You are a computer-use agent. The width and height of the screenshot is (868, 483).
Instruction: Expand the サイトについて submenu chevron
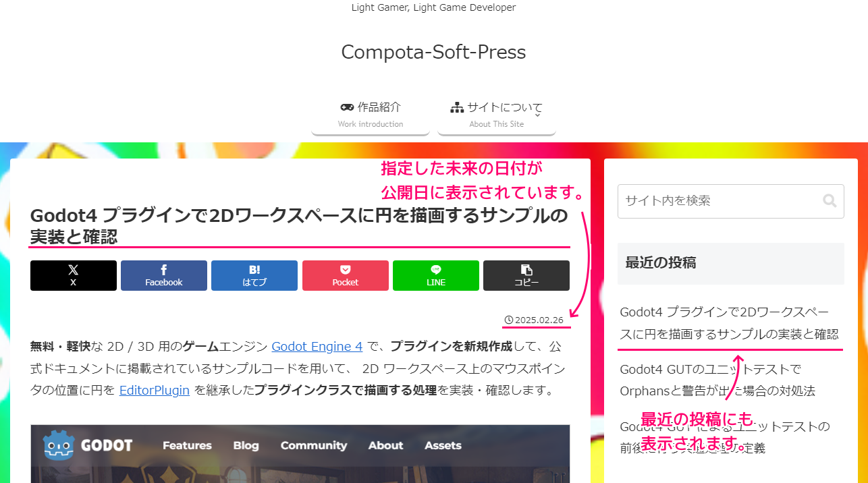[538, 115]
